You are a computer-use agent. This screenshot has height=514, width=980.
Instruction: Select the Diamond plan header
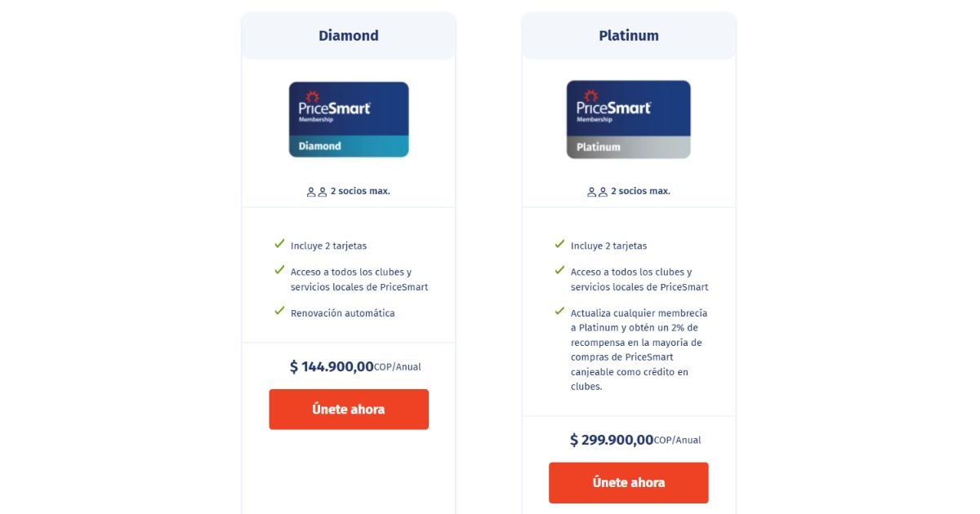pyautogui.click(x=349, y=36)
